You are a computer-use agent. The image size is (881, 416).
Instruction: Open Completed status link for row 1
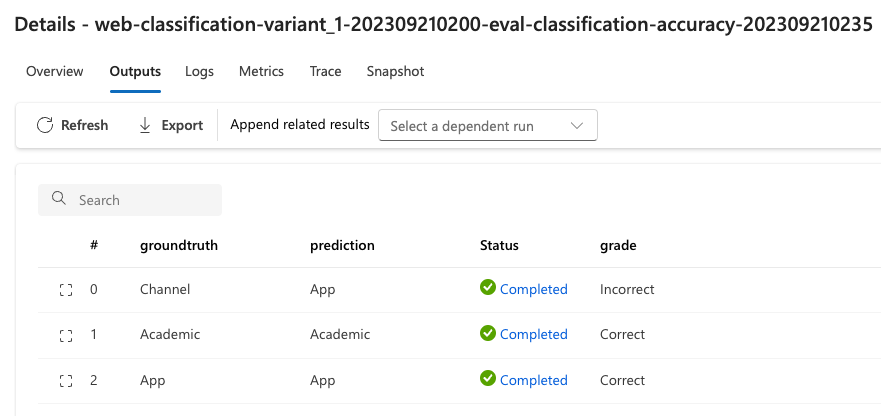(x=533, y=334)
